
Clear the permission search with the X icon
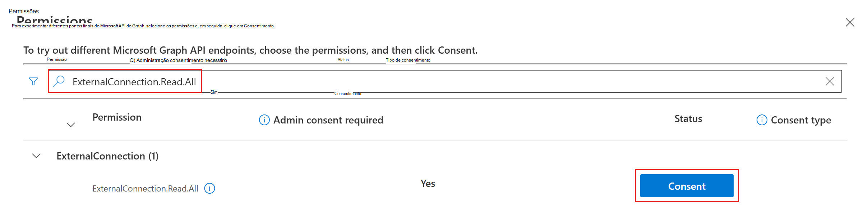click(x=830, y=81)
